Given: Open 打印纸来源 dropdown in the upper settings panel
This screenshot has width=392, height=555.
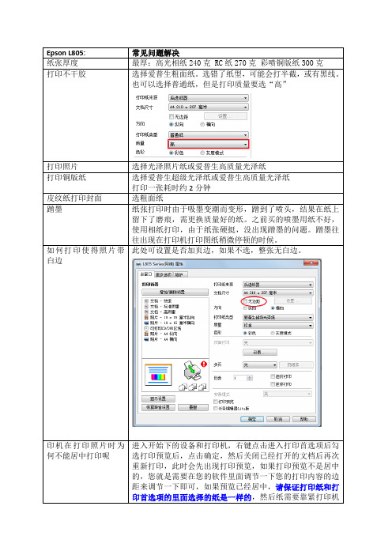Looking at the screenshot, I should (209, 98).
